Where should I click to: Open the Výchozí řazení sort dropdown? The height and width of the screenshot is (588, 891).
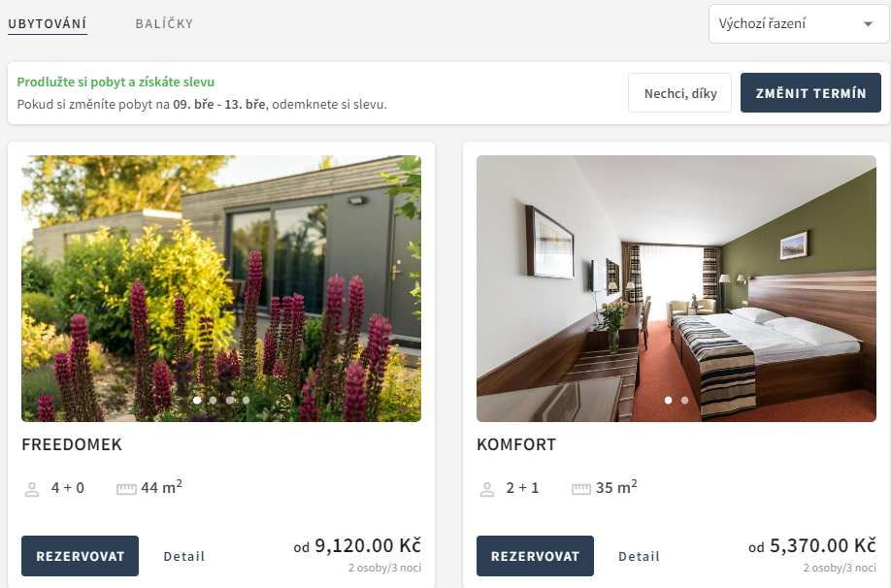click(799, 24)
